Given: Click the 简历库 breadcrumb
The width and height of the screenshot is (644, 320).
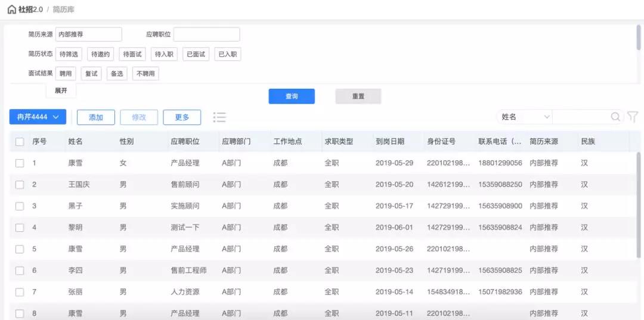Looking at the screenshot, I should pos(63,10).
